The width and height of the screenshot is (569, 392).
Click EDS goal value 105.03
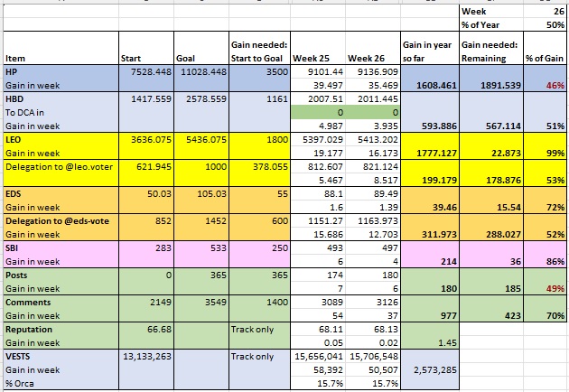pyautogui.click(x=201, y=194)
